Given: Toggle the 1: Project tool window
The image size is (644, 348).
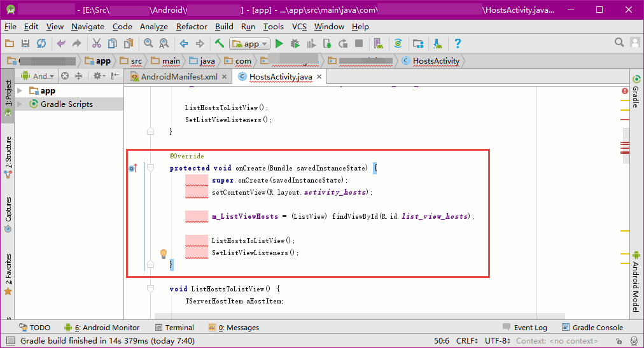Looking at the screenshot, I should [x=8, y=97].
